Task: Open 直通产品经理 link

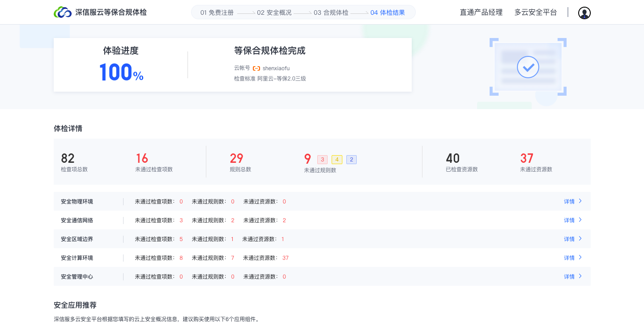Action: point(481,13)
